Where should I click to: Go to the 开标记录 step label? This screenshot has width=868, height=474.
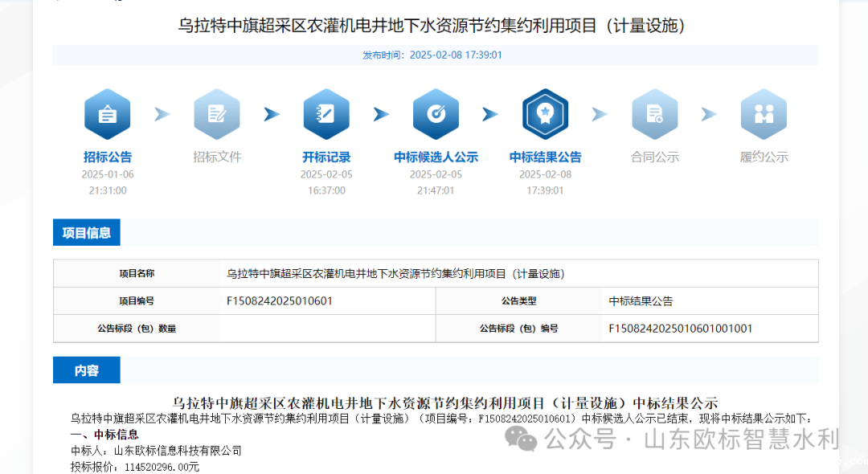(x=326, y=157)
